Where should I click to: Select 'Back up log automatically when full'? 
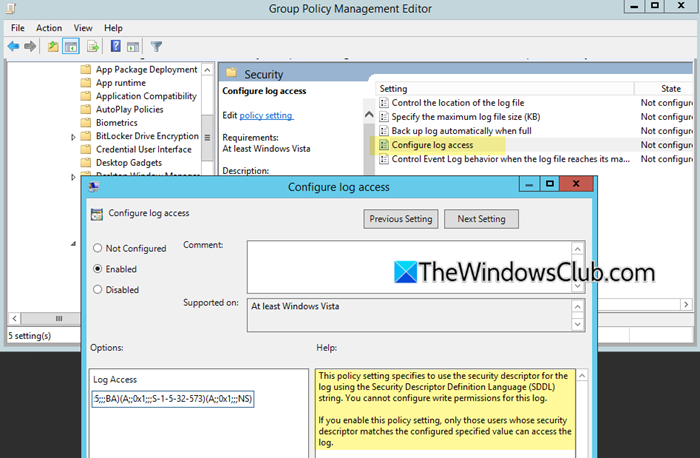tap(461, 131)
